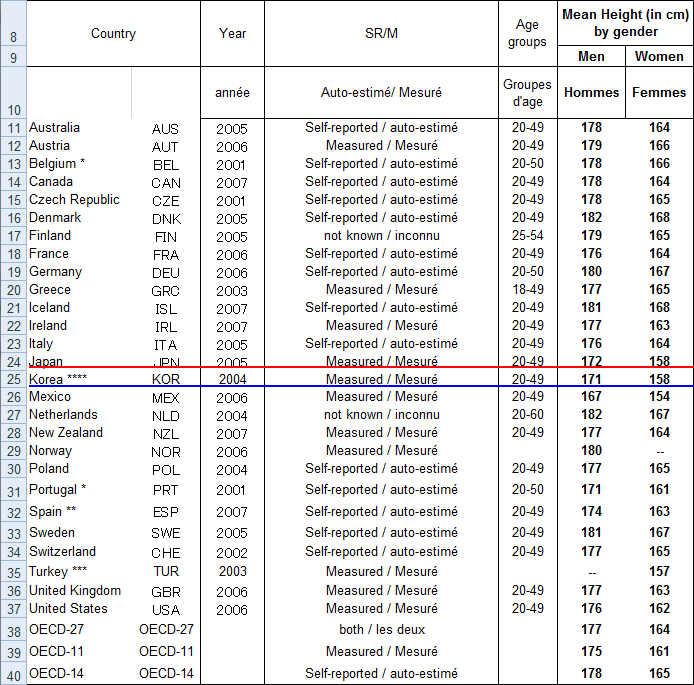Screen dimensions: 694x685
Task: Select the "KOR" country code cell
Action: tap(166, 381)
